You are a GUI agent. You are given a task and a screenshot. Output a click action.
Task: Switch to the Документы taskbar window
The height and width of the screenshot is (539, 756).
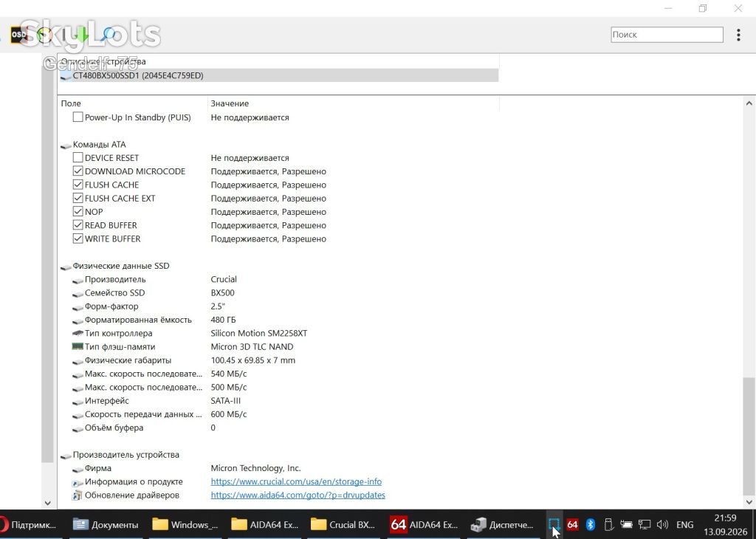pos(106,524)
